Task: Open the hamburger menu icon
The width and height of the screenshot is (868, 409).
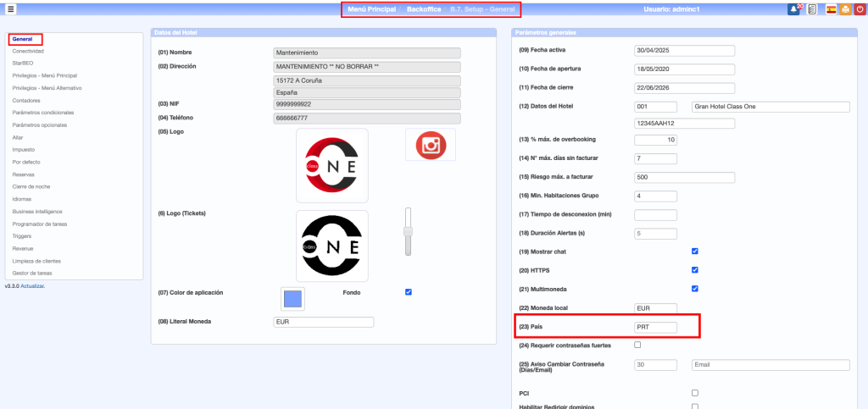Action: tap(11, 9)
